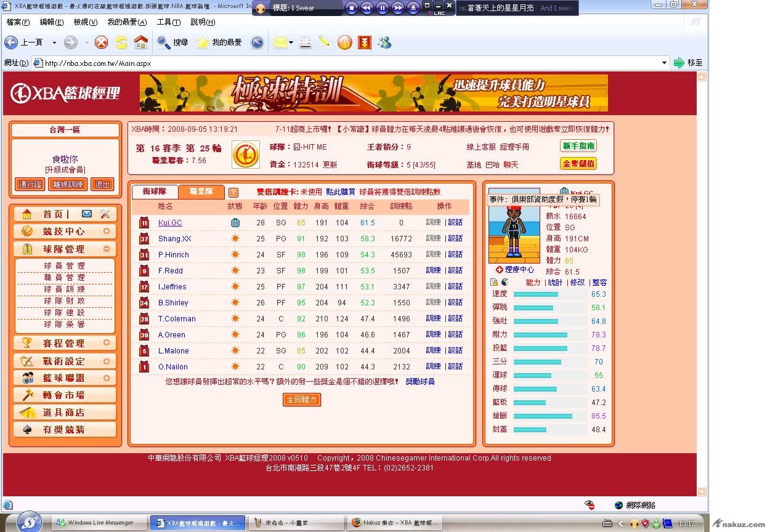Open the team logo badge icon

coord(245,155)
